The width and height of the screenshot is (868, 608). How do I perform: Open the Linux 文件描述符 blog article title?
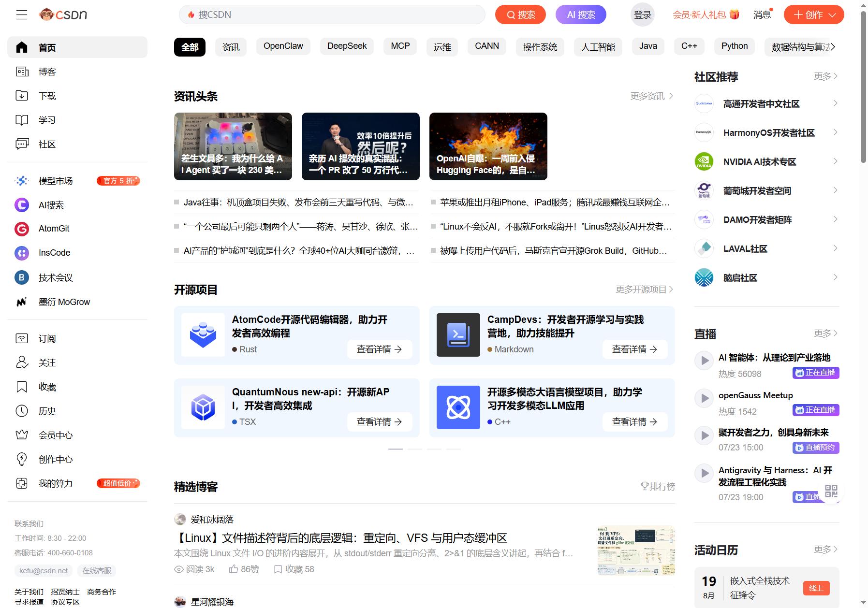340,538
